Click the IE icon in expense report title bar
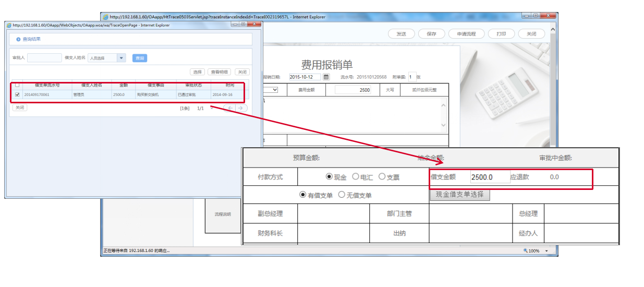 coord(106,17)
